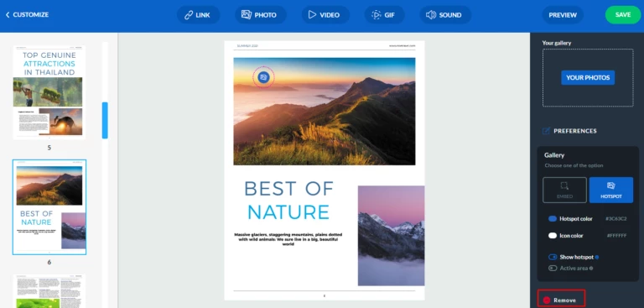Viewport: 644px width, 308px height.
Task: Click the GIF icon in top toolbar
Action: coord(377,15)
